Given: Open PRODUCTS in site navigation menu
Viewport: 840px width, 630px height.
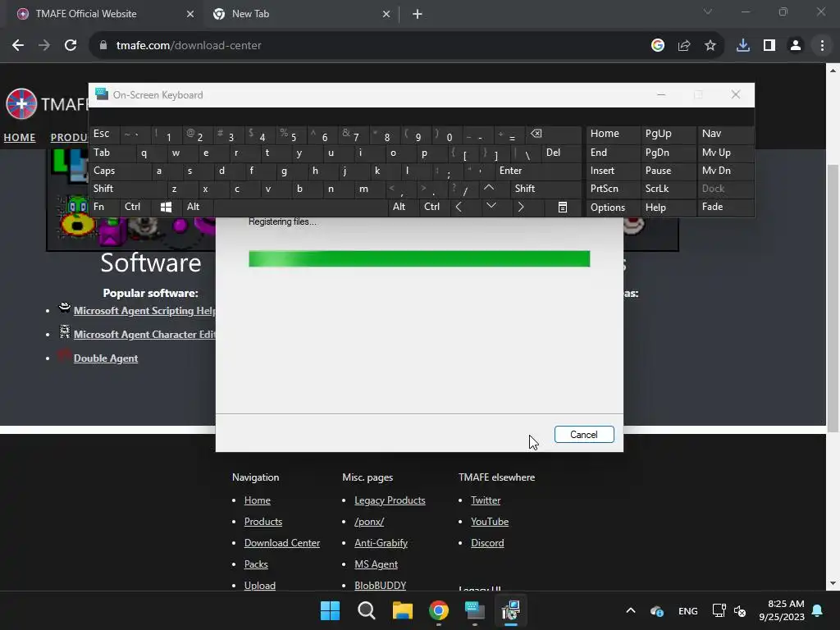Looking at the screenshot, I should pos(69,138).
